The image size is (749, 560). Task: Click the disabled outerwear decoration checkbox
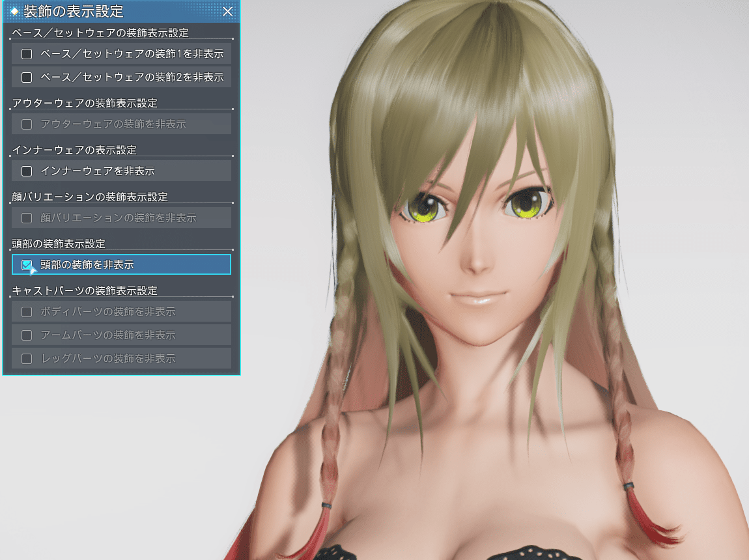pyautogui.click(x=26, y=124)
